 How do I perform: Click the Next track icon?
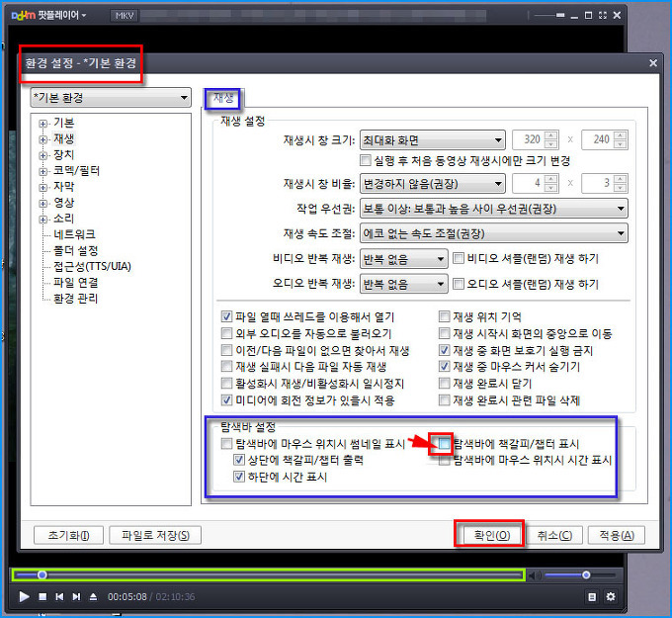pos(76,596)
